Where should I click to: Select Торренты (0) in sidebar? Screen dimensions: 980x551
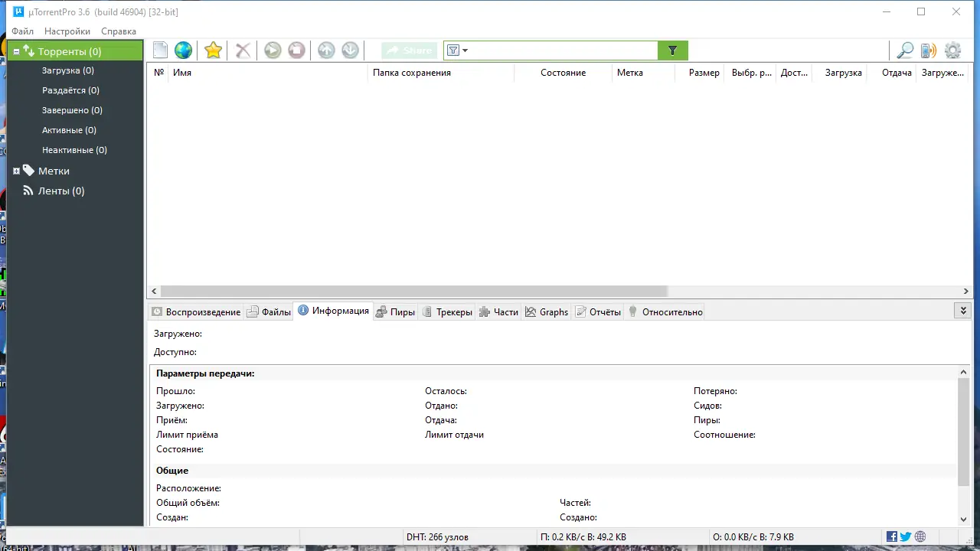click(x=75, y=51)
